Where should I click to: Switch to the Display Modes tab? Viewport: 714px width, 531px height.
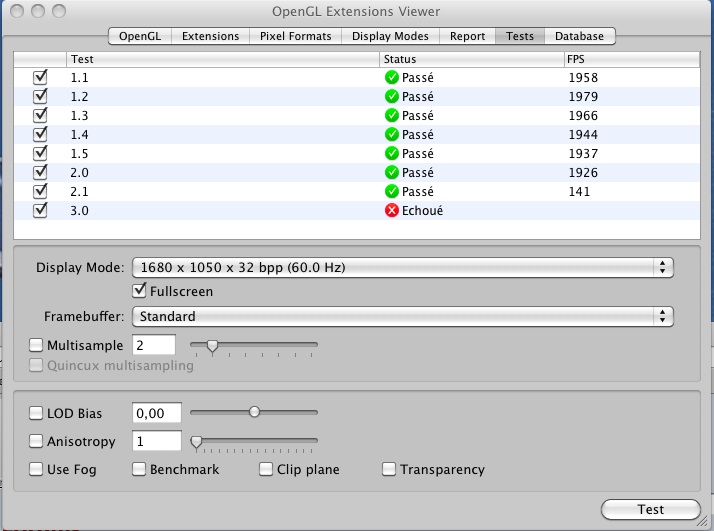[x=390, y=36]
